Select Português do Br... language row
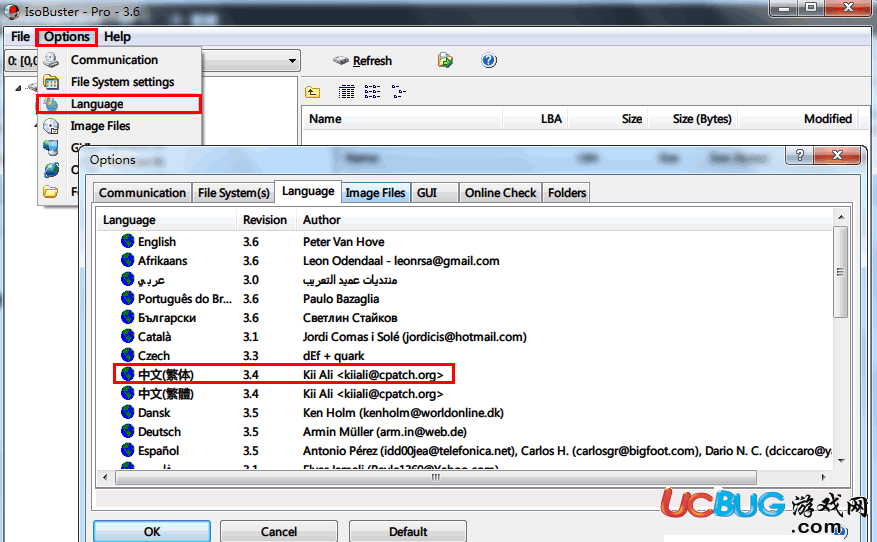Screen dimensions: 877x542 click(464, 299)
